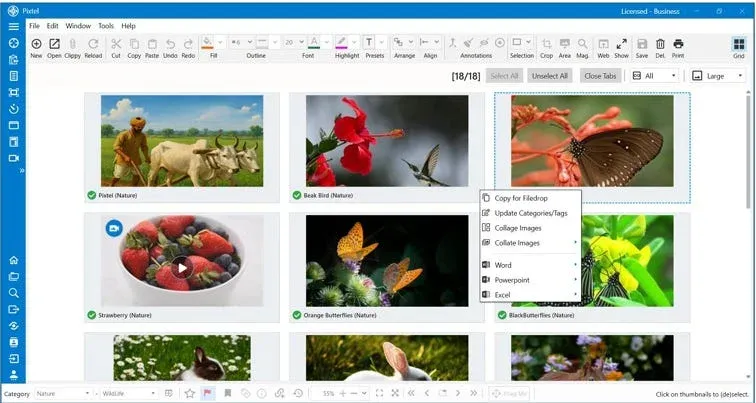Click the history clock icon in the sidebar
The height and width of the screenshot is (403, 756).
pos(14,109)
